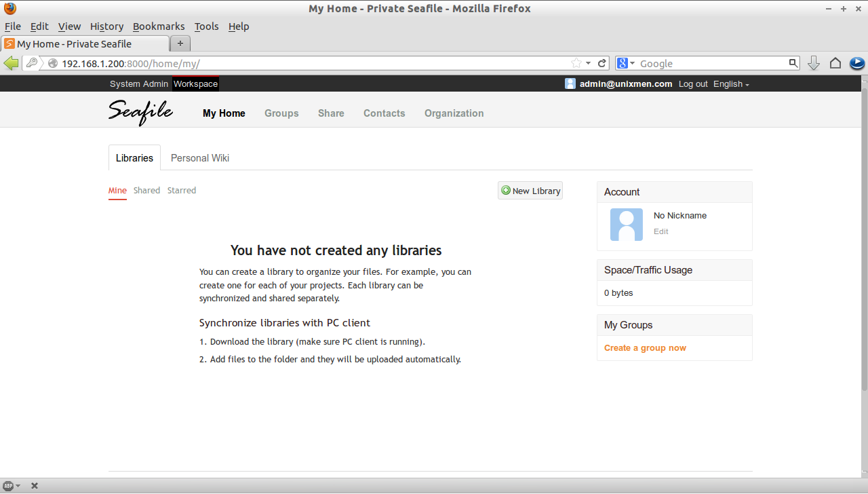Open the Organization page

pos(454,113)
